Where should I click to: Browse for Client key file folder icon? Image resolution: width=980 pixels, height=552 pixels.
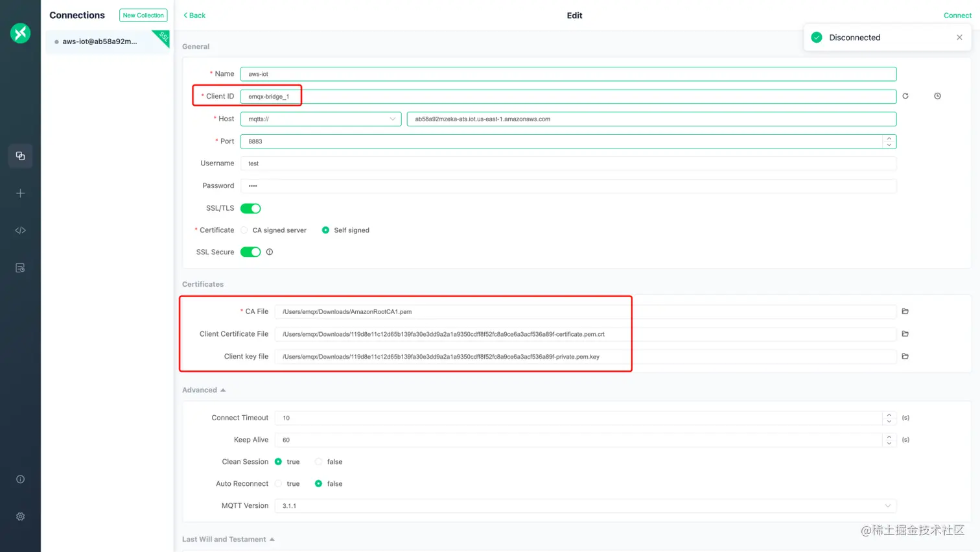(905, 356)
